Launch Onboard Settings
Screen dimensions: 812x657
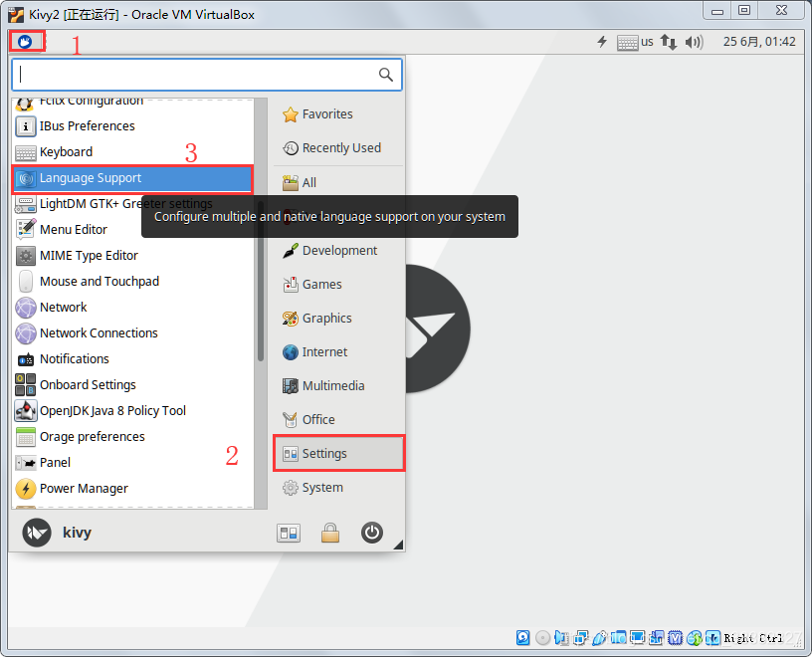[132, 385]
